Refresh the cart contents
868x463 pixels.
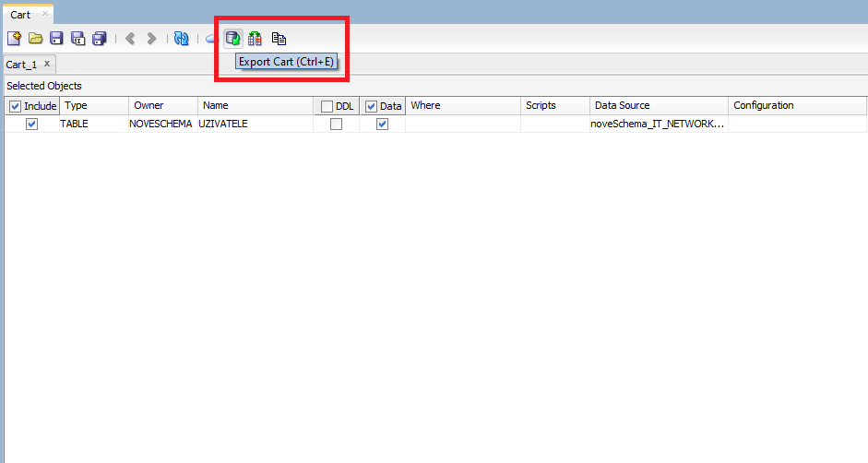point(182,38)
